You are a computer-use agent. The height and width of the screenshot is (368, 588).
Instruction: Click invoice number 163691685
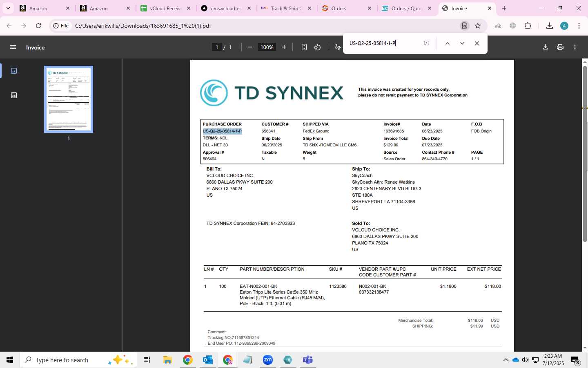coord(394,131)
